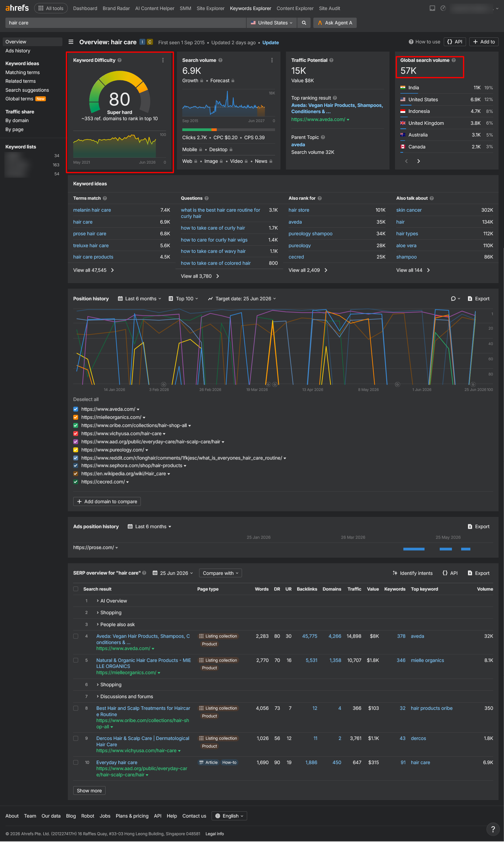The image size is (504, 842).
Task: Uncheck mielleorganics.com position history checkbox
Action: (76, 417)
